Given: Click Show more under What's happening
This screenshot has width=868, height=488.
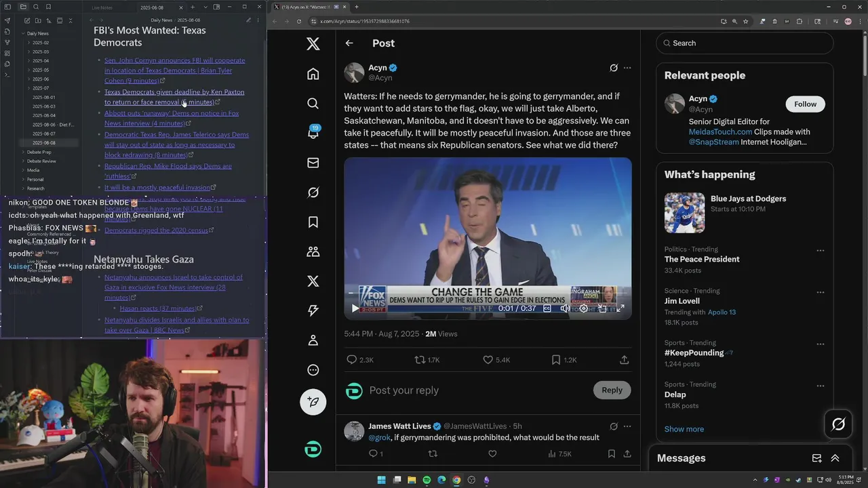Looking at the screenshot, I should 684,429.
